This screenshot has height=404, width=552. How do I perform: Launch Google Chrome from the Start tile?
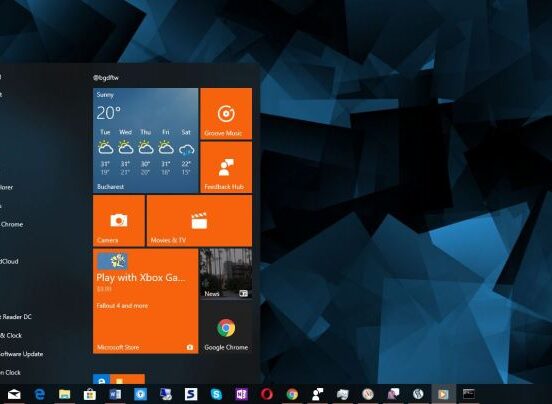pyautogui.click(x=226, y=328)
